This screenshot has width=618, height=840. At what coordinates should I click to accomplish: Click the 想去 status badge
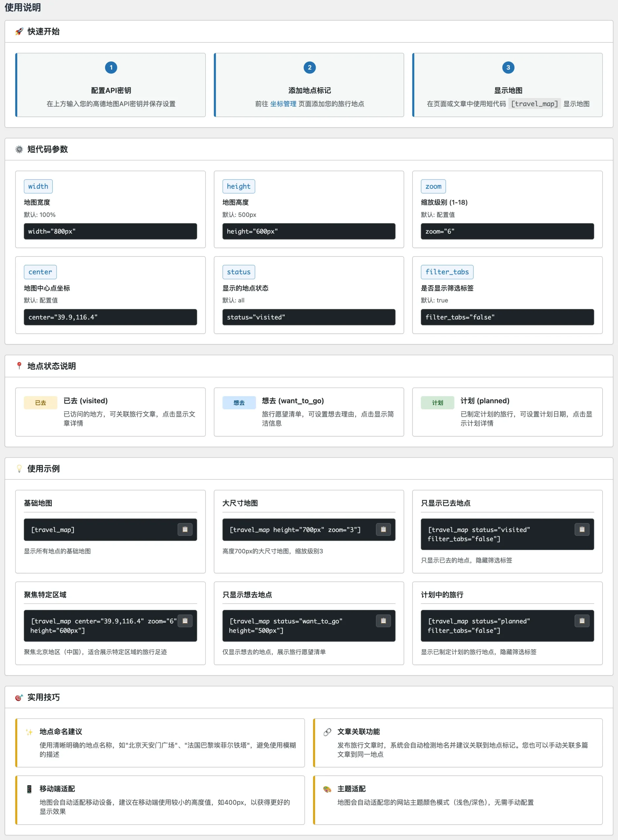239,403
